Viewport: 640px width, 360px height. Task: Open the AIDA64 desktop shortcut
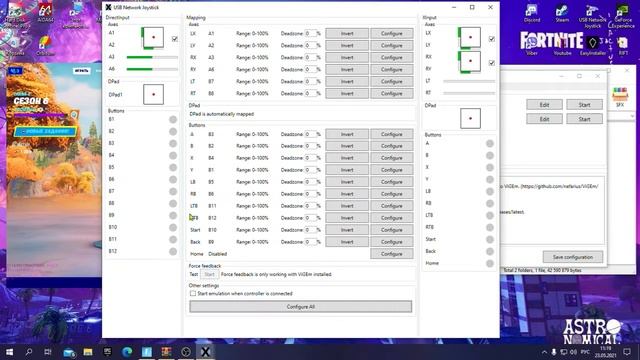pyautogui.click(x=45, y=13)
